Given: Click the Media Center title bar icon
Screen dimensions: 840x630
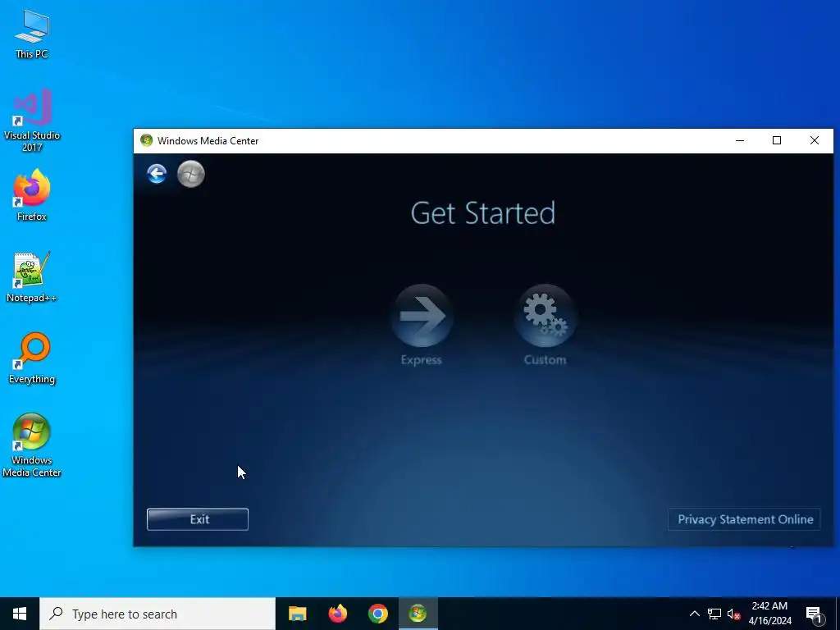Looking at the screenshot, I should pyautogui.click(x=146, y=140).
